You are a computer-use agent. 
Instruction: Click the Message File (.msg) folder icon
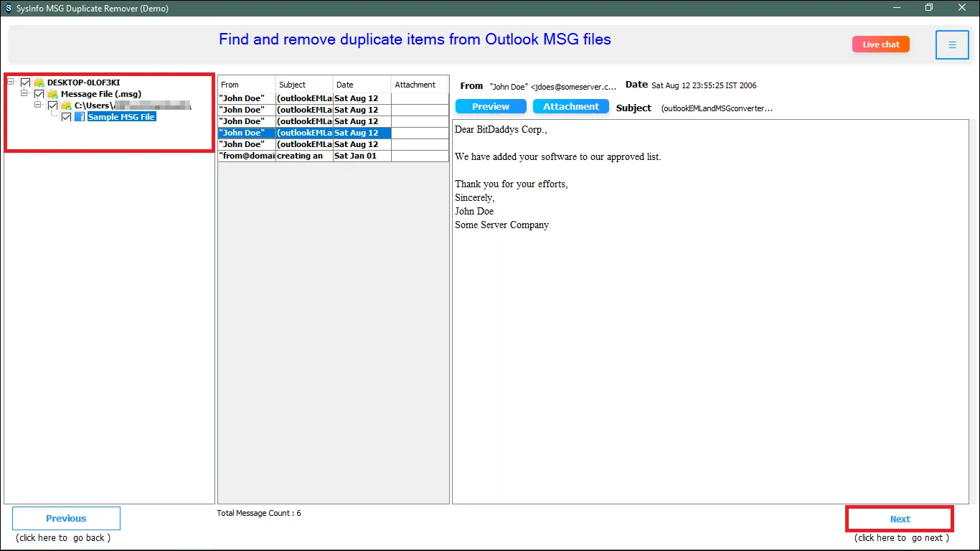point(52,94)
